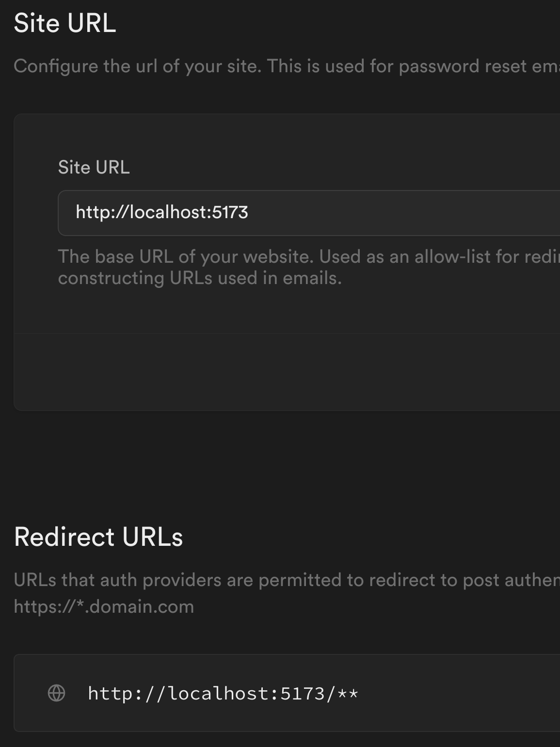Viewport: 560px width, 747px height.
Task: Select the http://localhost:5173/** redirect URL entry
Action: (223, 694)
